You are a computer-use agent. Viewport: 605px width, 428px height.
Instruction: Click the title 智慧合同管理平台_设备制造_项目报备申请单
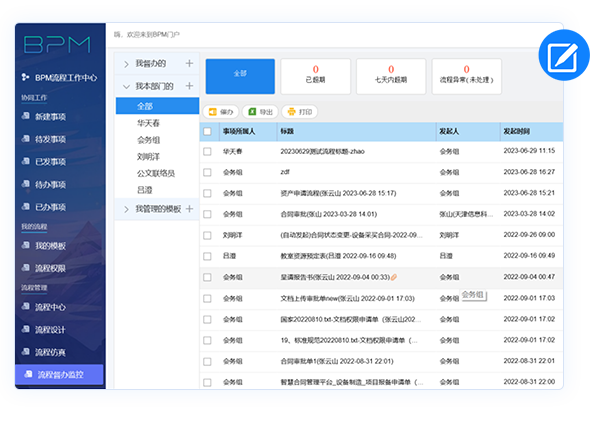coord(352,382)
